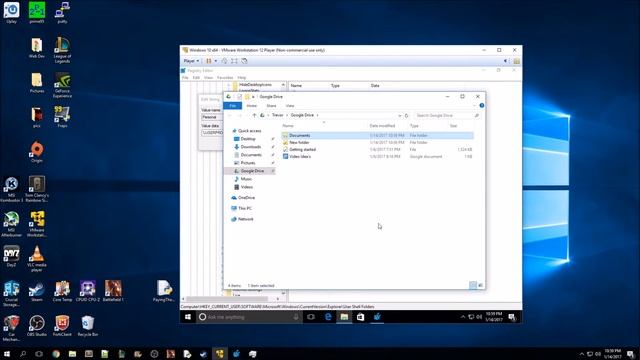This screenshot has height=360, width=640.
Task: Open the Steam desktop shortcut
Action: 37,291
